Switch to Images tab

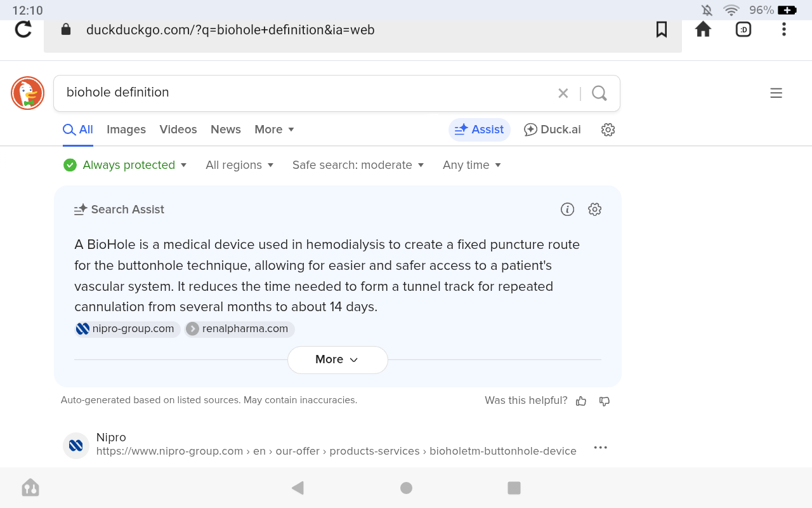(126, 130)
